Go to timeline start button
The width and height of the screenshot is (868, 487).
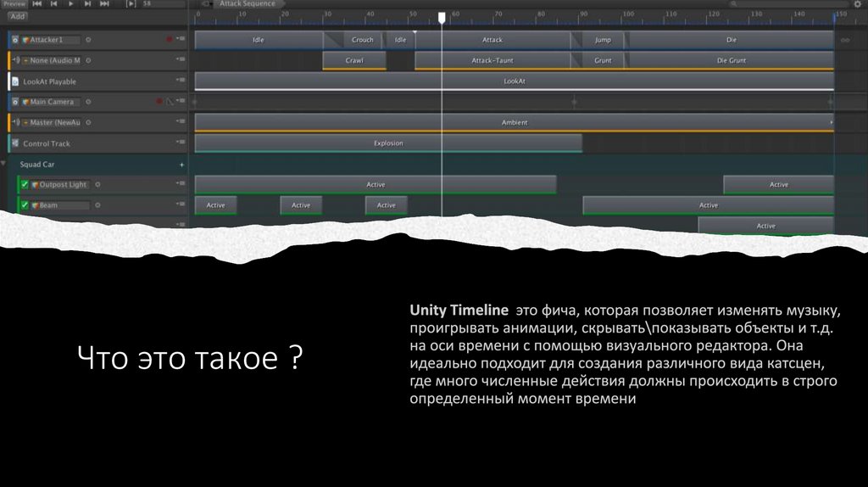pos(37,3)
